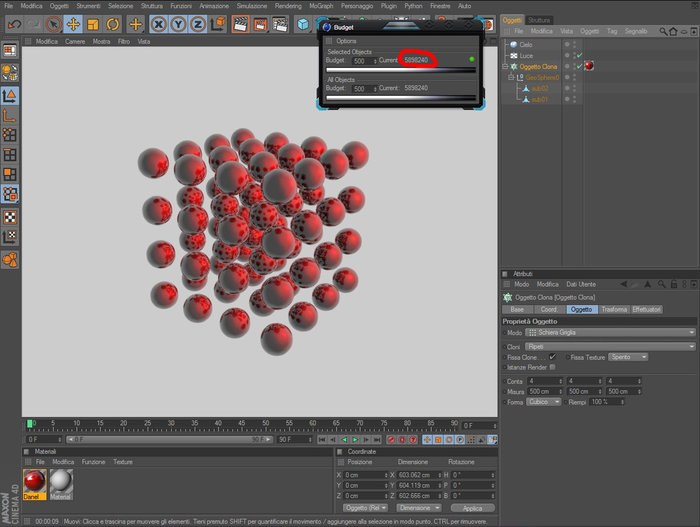The height and width of the screenshot is (527, 700).
Task: Click the first Conta count field
Action: pos(545,381)
